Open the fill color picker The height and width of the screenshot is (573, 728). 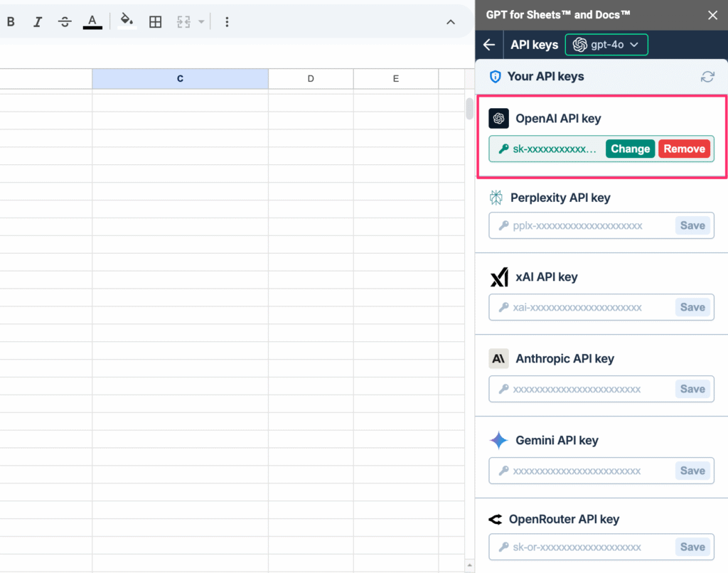(127, 21)
